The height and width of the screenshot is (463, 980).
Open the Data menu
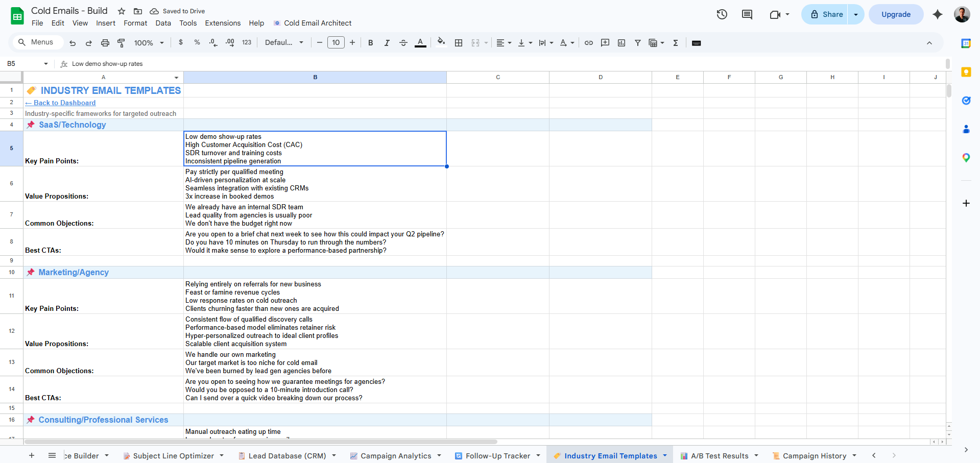(163, 23)
